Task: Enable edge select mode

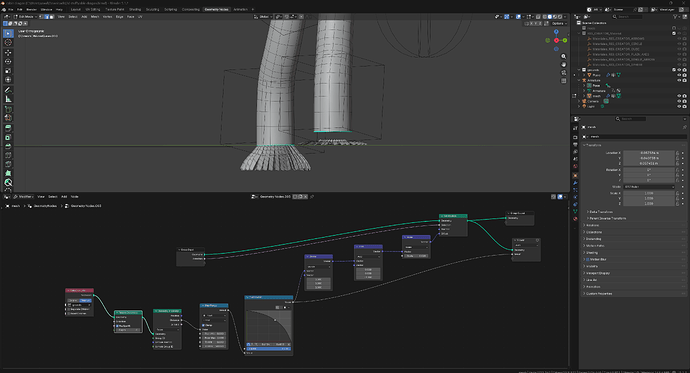Action: tap(46, 17)
